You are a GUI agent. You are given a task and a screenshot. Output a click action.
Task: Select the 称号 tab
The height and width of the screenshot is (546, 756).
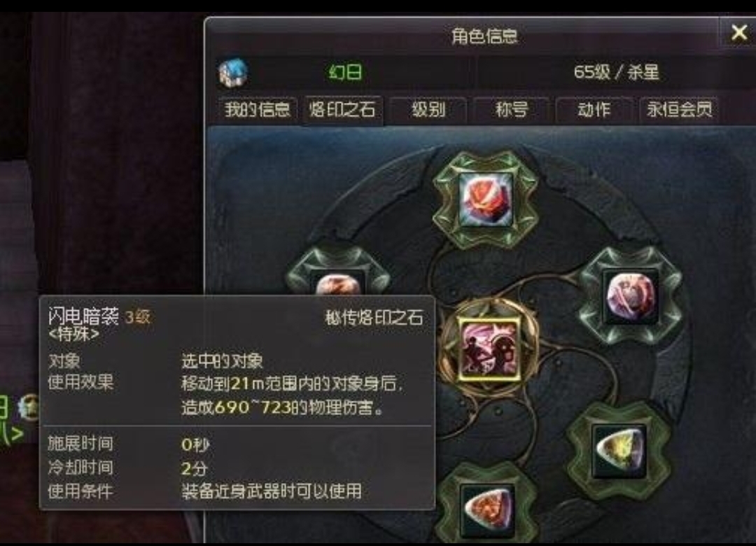tap(512, 110)
